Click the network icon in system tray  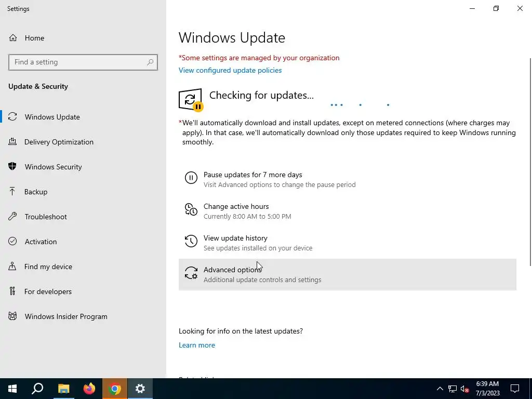[453, 389]
